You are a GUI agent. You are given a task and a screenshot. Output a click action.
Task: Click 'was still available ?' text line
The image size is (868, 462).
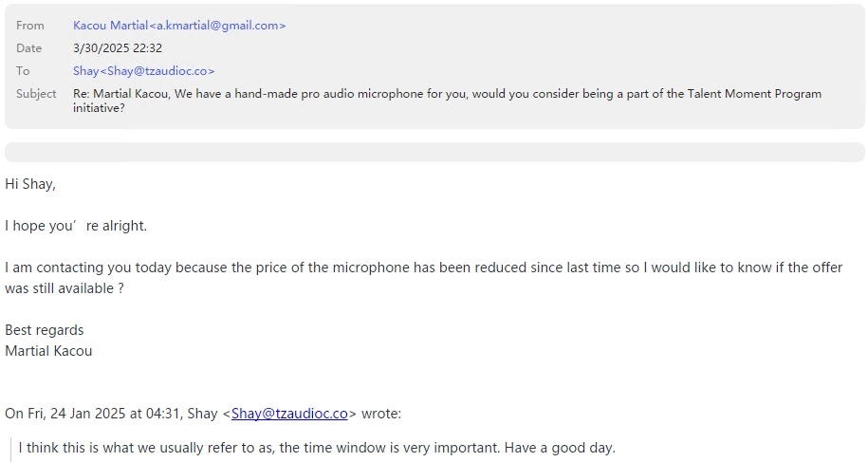tap(65, 288)
